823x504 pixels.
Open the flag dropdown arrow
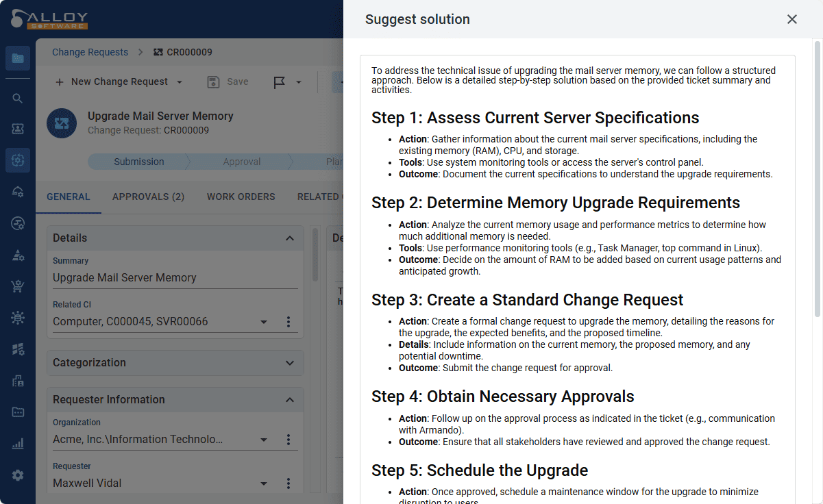[299, 82]
